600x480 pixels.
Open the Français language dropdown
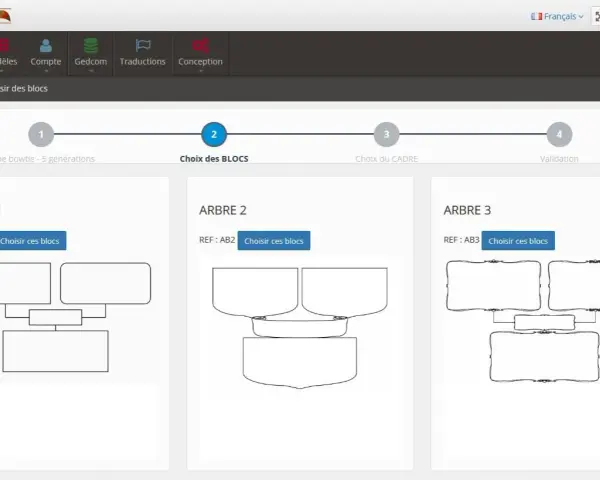557,16
